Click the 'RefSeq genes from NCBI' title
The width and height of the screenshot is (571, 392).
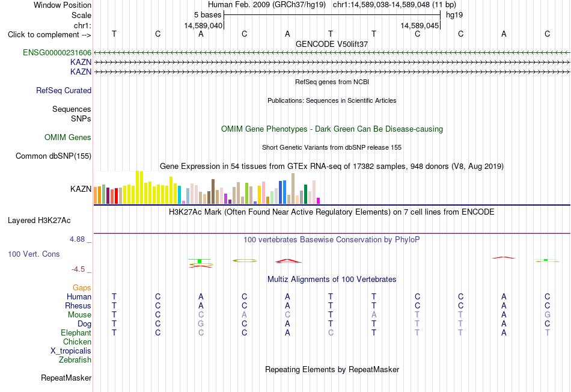[x=332, y=82]
